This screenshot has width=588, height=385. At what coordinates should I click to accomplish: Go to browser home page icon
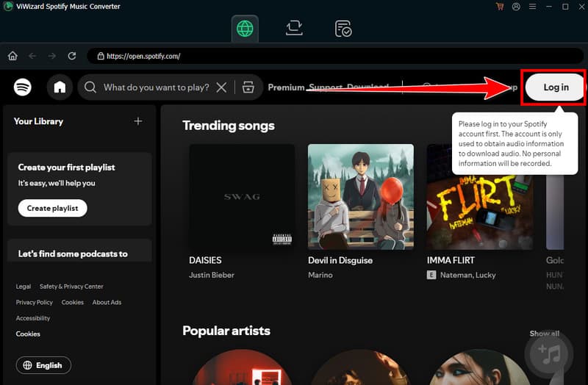pos(12,56)
